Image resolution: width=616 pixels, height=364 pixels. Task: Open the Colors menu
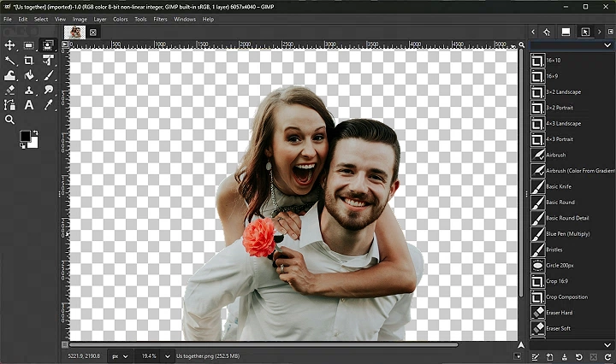tap(121, 19)
